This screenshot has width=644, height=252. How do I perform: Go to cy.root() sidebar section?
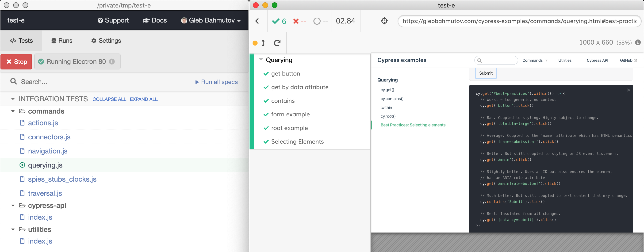[388, 116]
